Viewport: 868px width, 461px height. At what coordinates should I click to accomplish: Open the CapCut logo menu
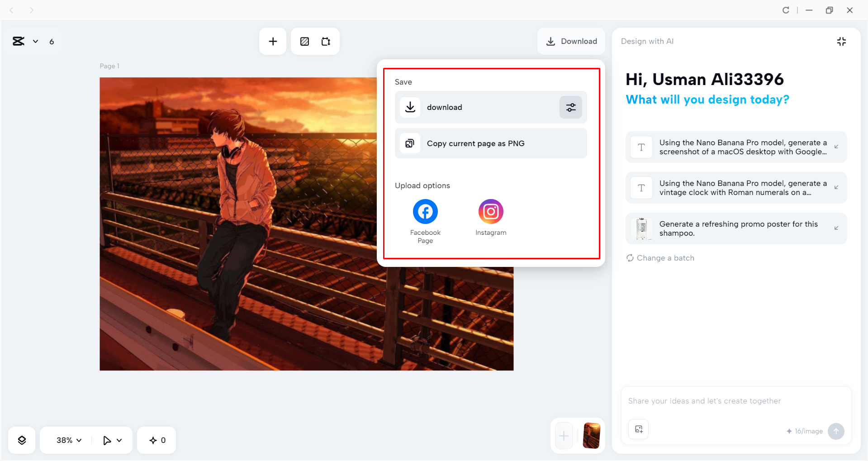(x=19, y=41)
